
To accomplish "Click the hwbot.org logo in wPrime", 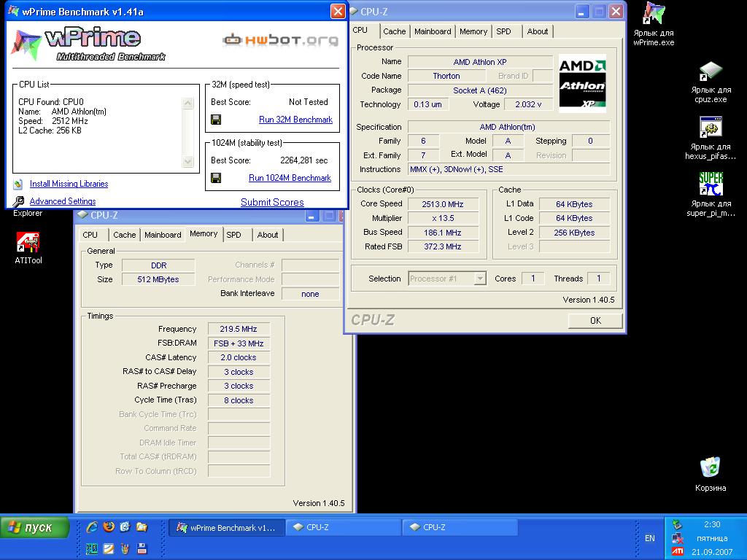I will coord(281,40).
